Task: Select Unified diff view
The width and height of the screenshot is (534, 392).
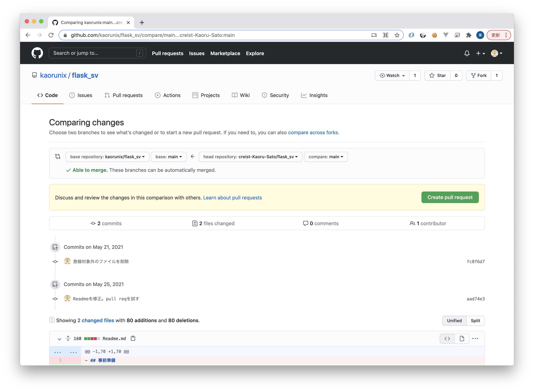Action: 454,321
